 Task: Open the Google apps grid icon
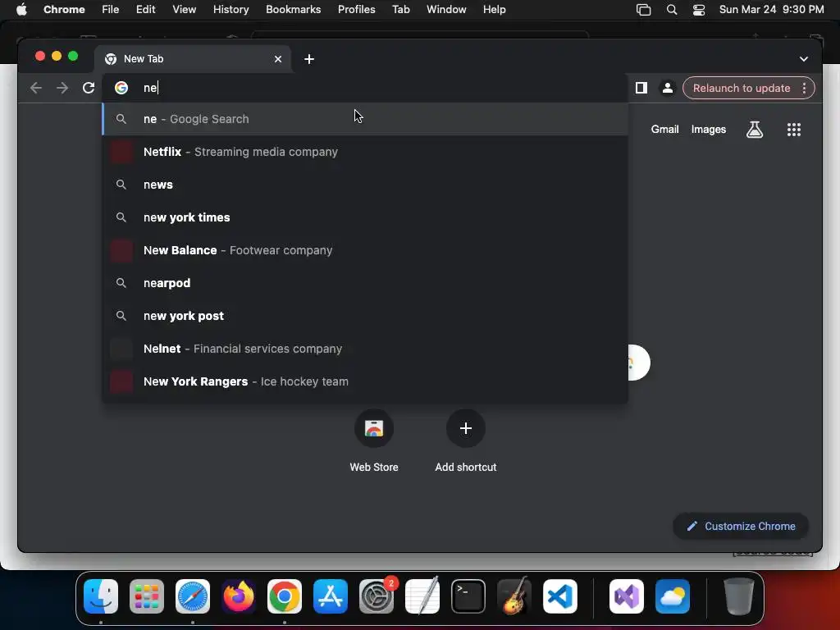click(x=794, y=129)
